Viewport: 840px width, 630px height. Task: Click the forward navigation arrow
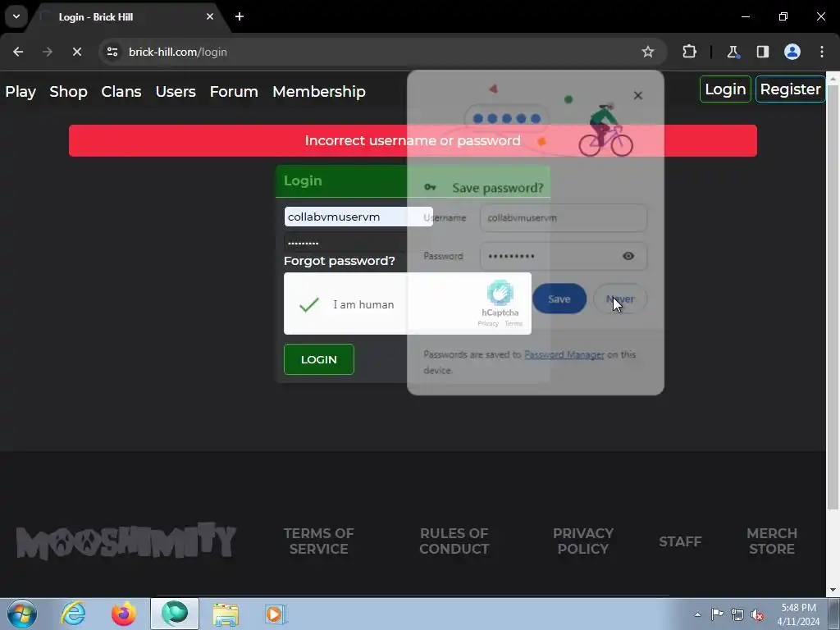click(x=48, y=52)
